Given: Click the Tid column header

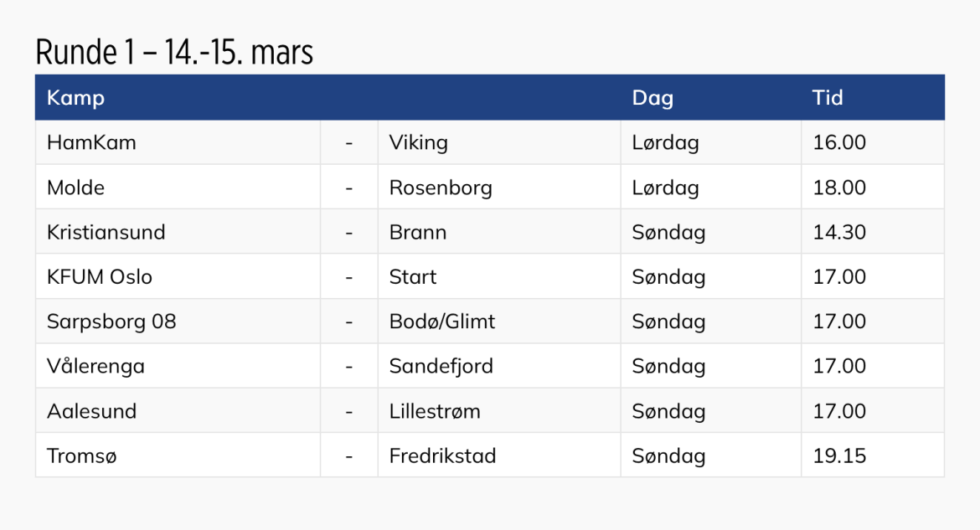Looking at the screenshot, I should [828, 98].
